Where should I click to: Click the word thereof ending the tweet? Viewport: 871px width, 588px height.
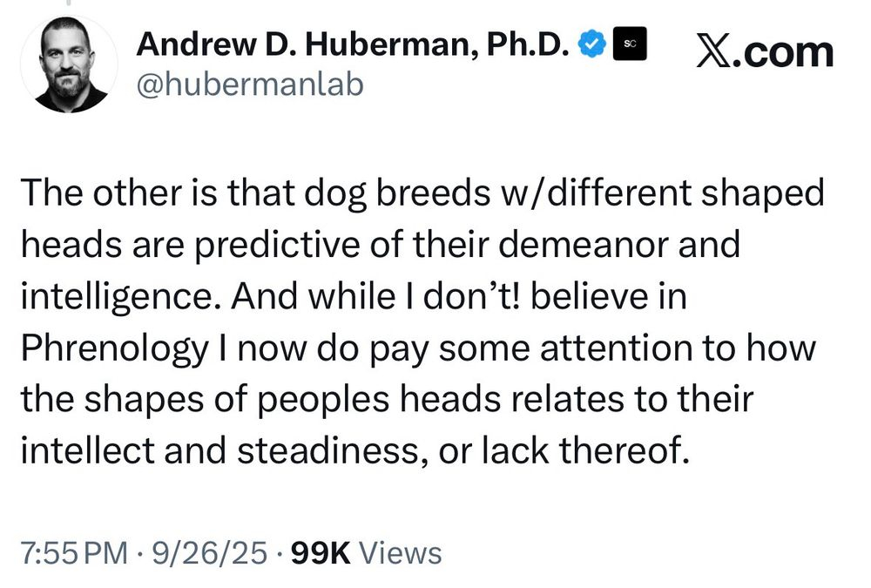coord(629,453)
